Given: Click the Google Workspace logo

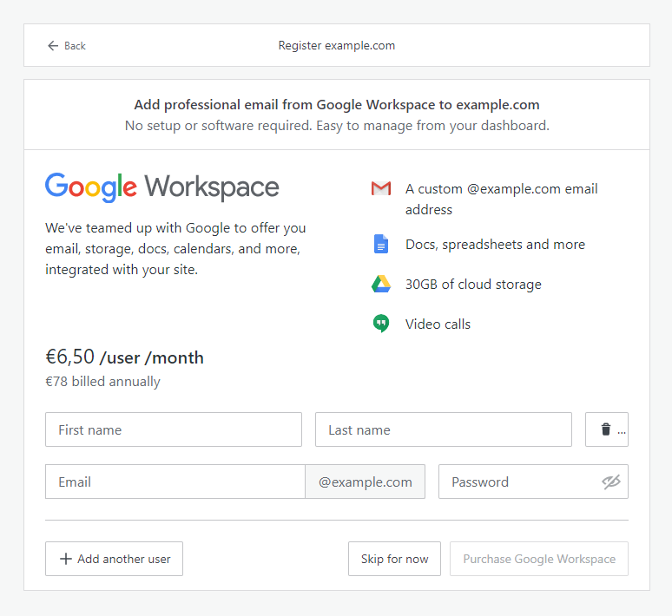Looking at the screenshot, I should [x=162, y=187].
